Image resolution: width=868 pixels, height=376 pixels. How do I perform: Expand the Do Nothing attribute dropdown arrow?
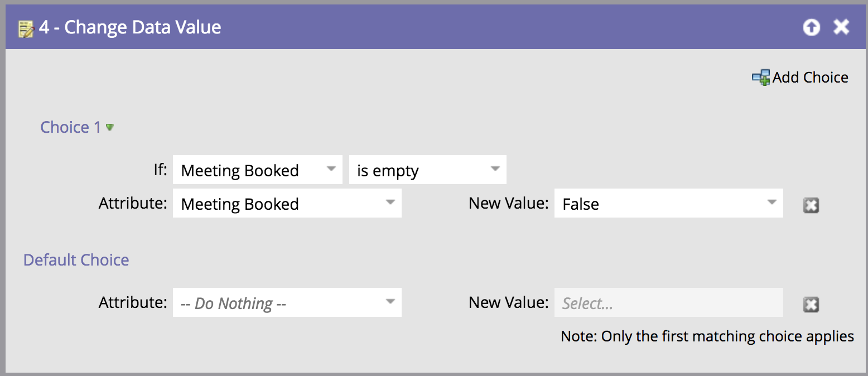point(390,302)
